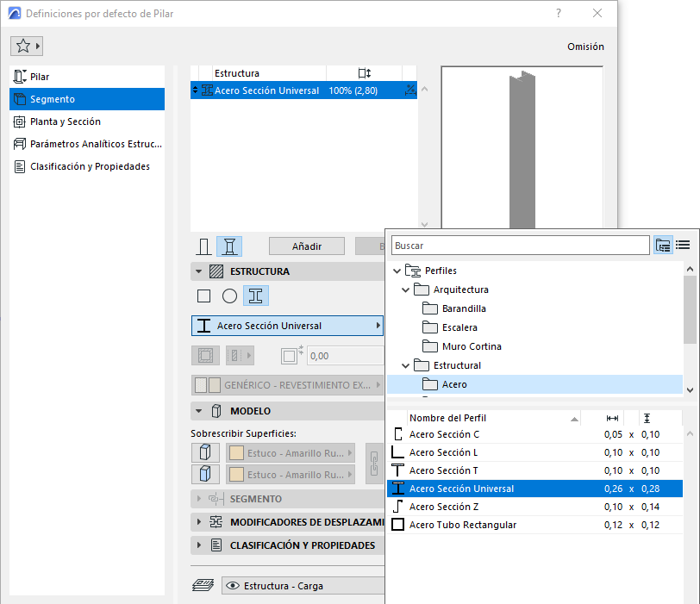Select the Barandilla folder
Viewport: 700px width, 604px height.
(x=464, y=308)
